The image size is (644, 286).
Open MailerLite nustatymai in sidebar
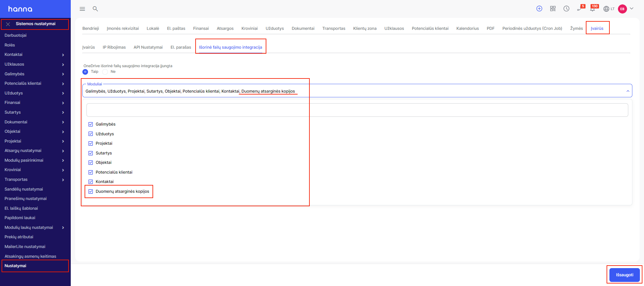tap(25, 247)
